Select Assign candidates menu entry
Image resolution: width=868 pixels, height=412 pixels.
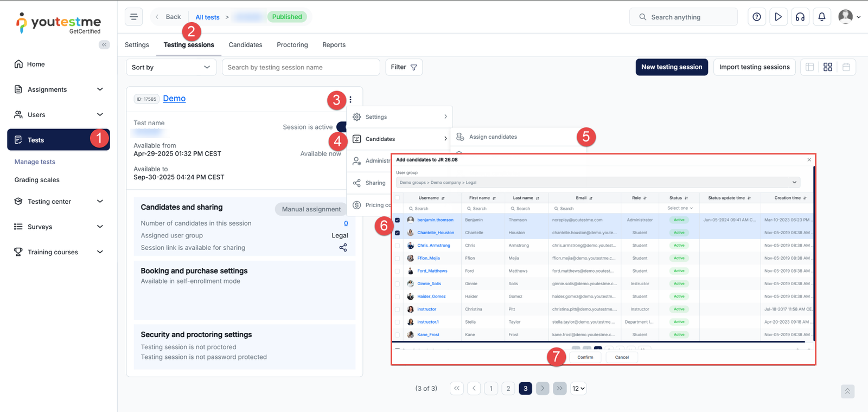493,137
